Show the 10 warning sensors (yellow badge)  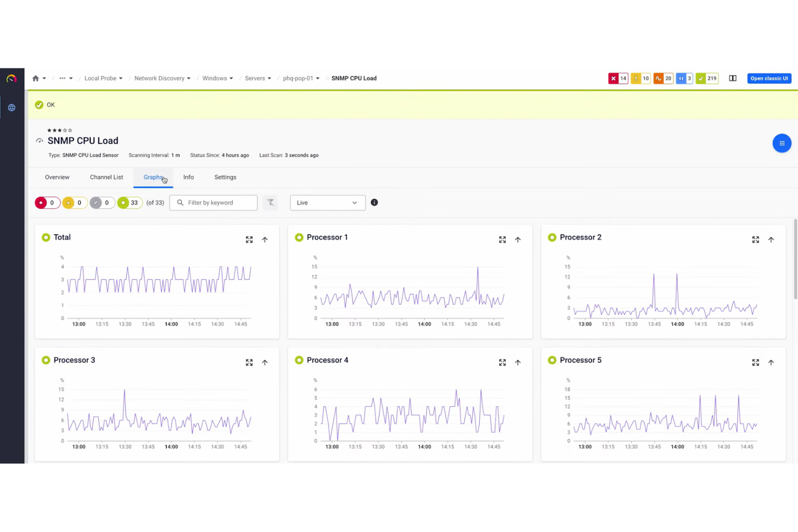641,78
